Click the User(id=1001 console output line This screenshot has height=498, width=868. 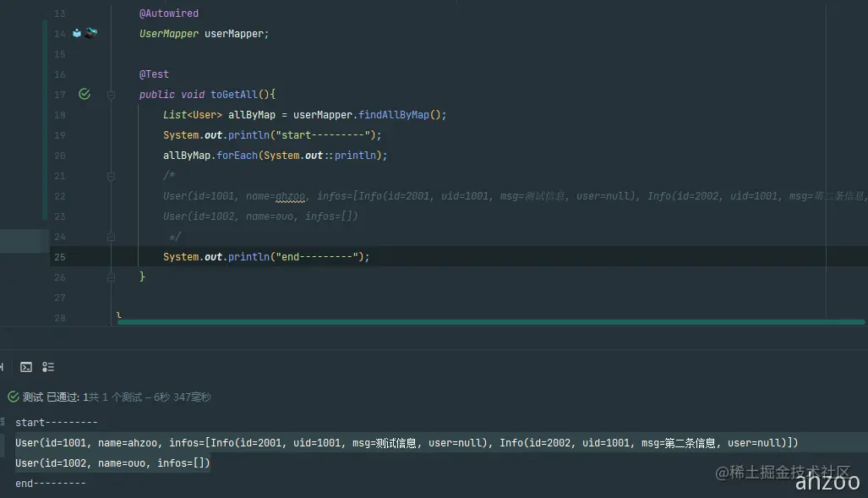click(x=407, y=443)
